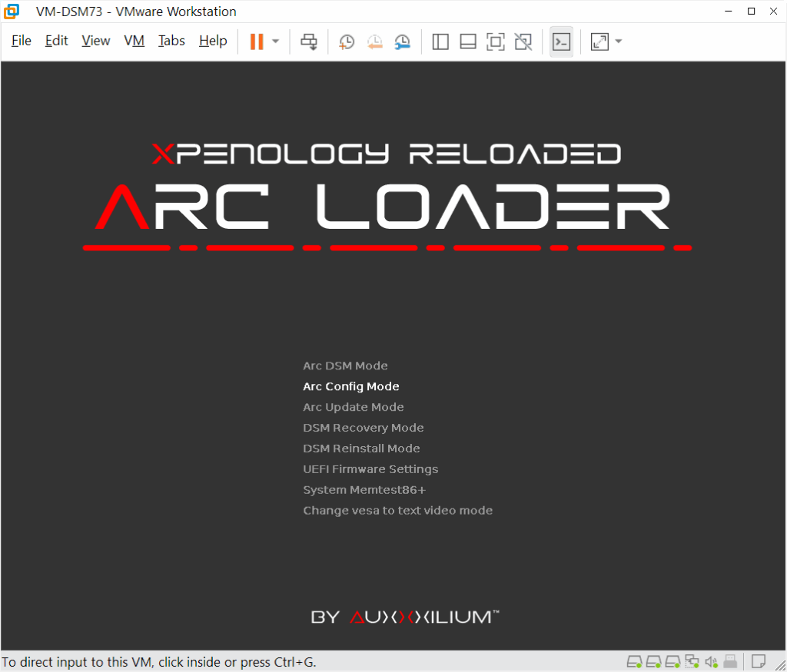Open the power options dropdown arrow

276,41
